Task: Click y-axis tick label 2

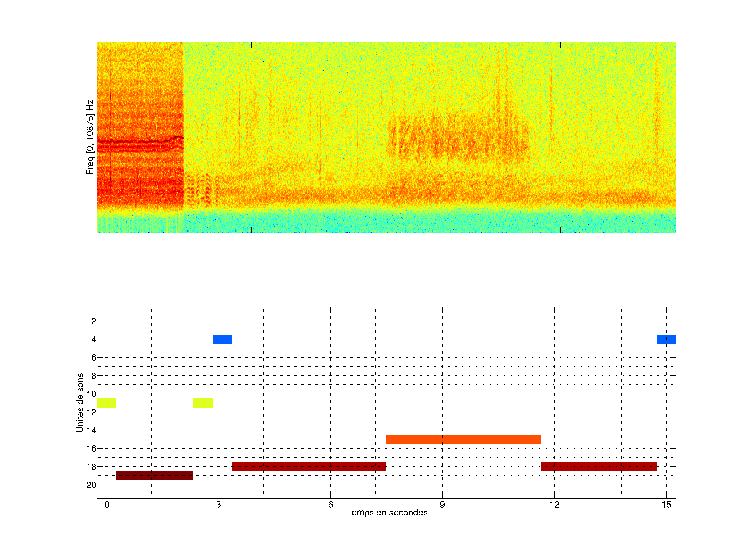Action: tap(94, 321)
